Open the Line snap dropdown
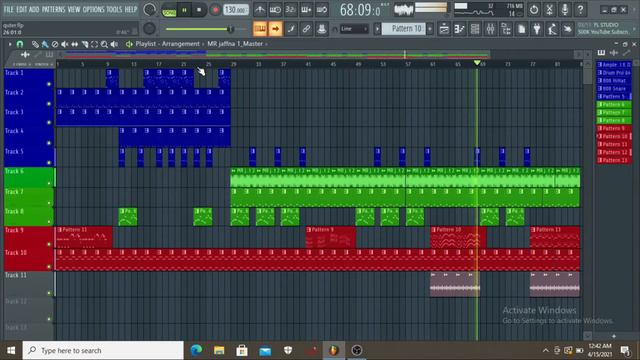 (353, 29)
